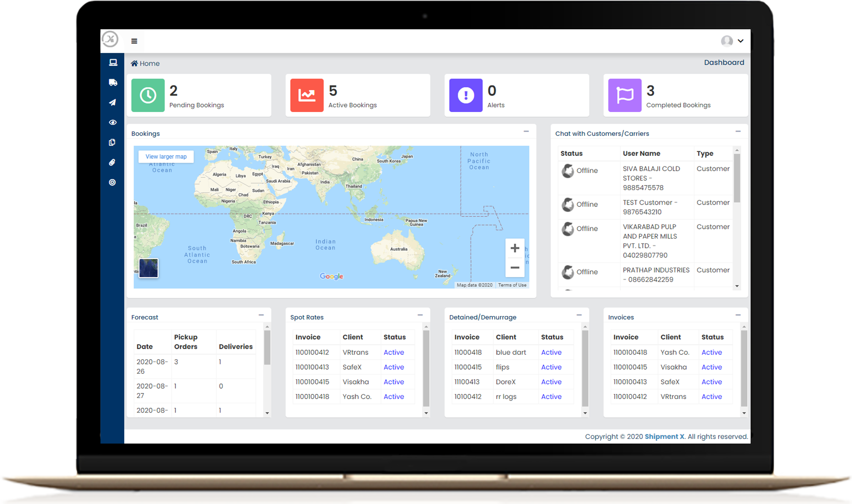The width and height of the screenshot is (852, 504).
Task: Click PRATHAP INDUSTRIES offline status icon
Action: [x=568, y=272]
